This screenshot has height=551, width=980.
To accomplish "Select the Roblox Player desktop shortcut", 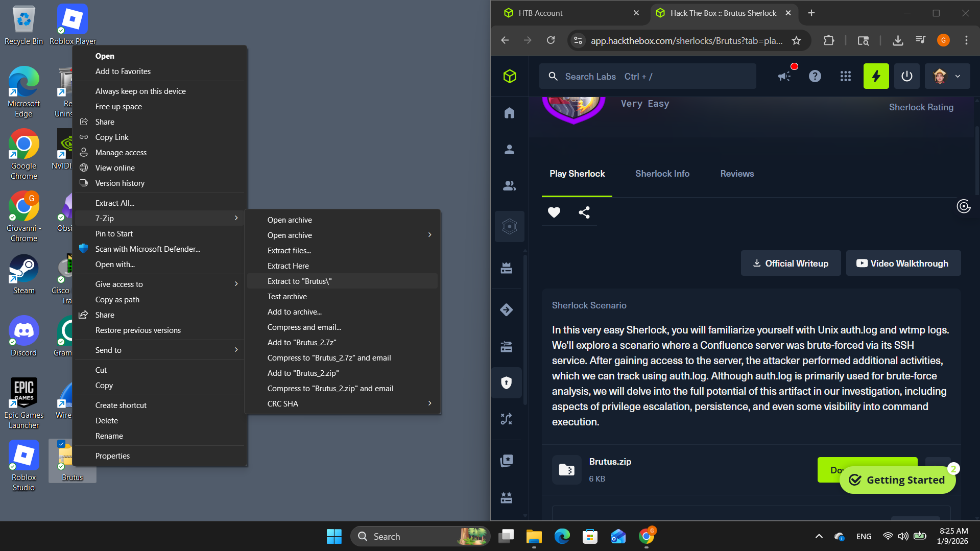I will point(73,26).
